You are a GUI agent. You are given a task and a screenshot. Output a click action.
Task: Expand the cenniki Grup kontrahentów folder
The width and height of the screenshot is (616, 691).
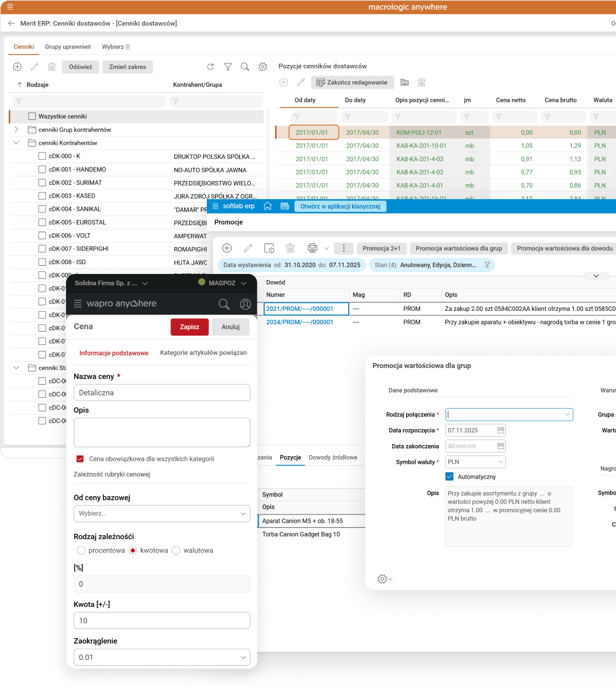[x=16, y=130]
